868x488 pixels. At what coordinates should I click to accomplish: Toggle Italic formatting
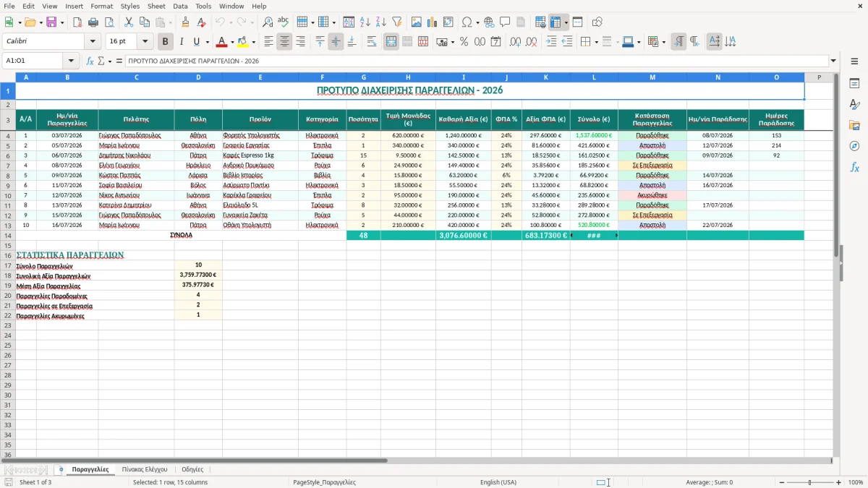182,42
